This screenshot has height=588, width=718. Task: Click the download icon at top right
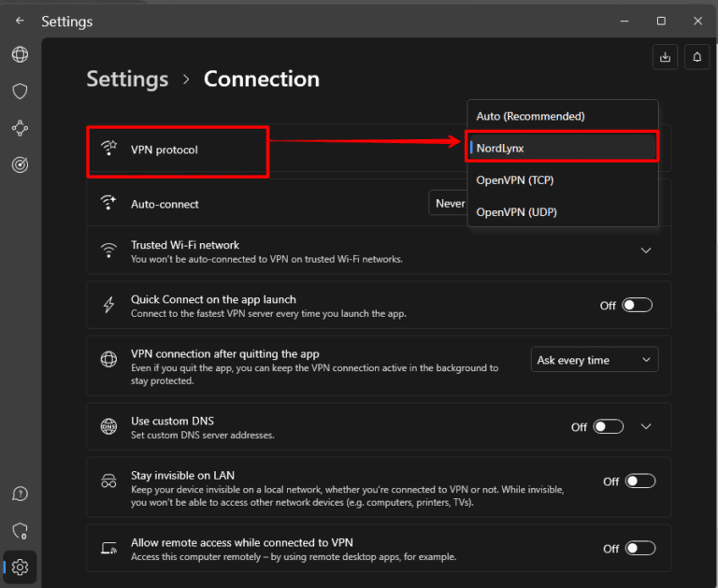point(665,57)
